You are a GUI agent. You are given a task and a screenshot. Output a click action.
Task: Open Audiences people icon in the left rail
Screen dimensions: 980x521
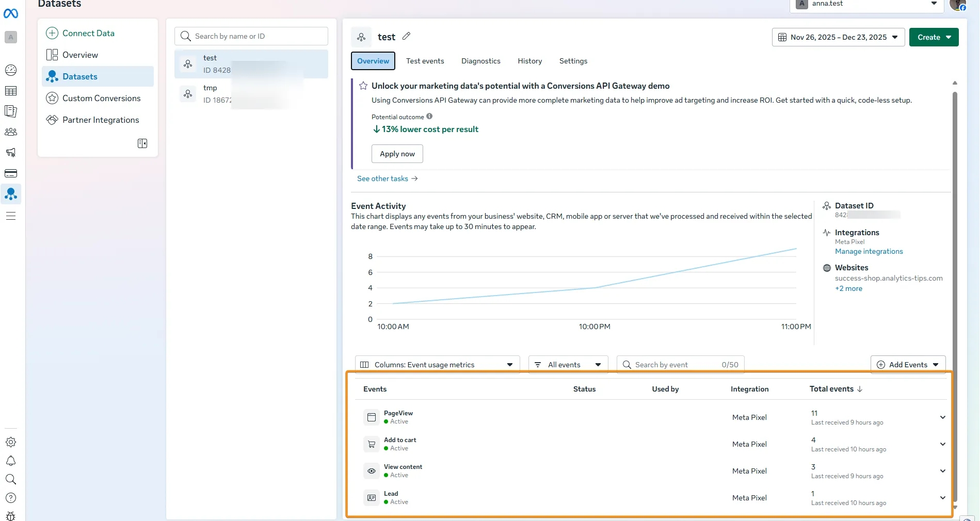pyautogui.click(x=11, y=132)
